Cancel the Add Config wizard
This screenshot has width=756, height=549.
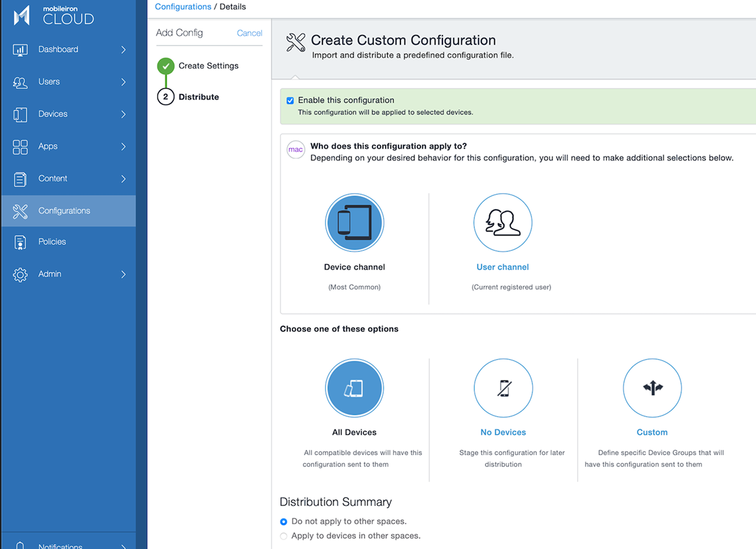coord(249,33)
